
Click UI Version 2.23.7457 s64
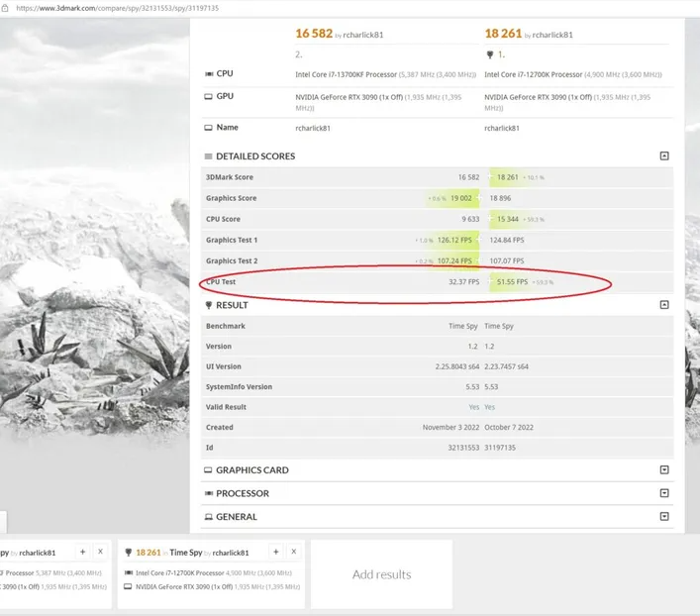(x=506, y=366)
